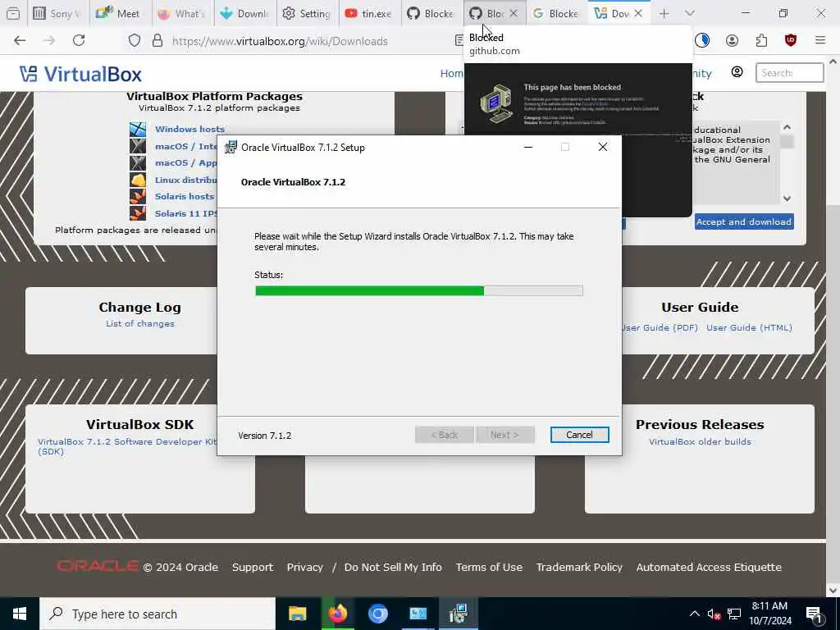Open the Linux distributions link
Image resolution: width=840 pixels, height=630 pixels.
pyautogui.click(x=186, y=180)
